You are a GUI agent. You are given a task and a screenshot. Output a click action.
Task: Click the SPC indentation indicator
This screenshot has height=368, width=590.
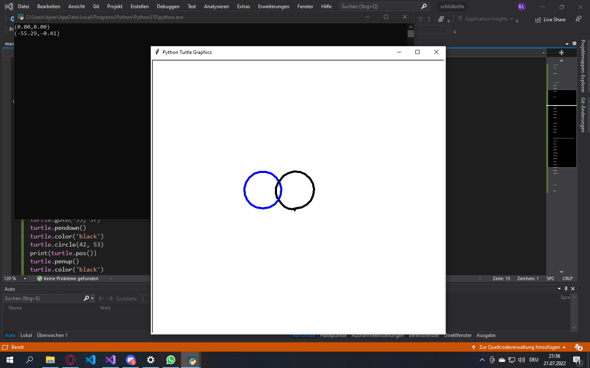550,278
